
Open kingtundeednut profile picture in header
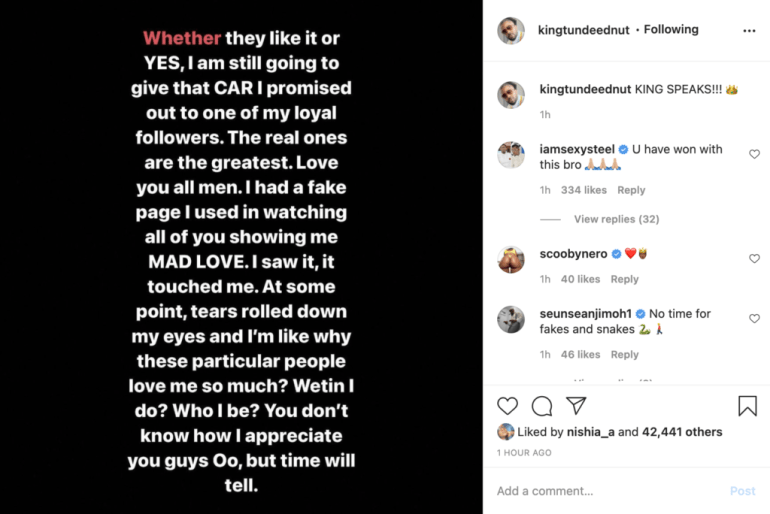(x=511, y=31)
